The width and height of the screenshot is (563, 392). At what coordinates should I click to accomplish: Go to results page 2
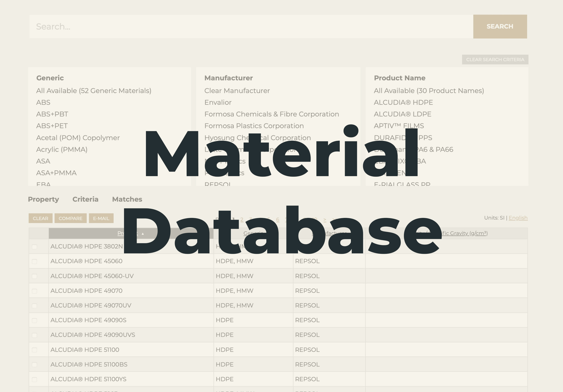click(242, 219)
